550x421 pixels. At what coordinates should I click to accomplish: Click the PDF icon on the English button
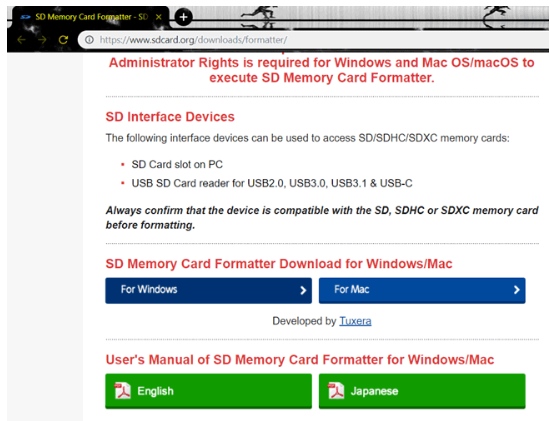pos(122,391)
